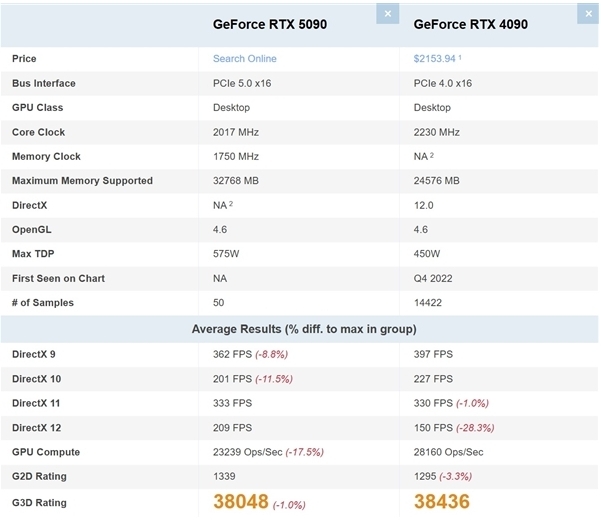601x521 pixels.
Task: Click the 227 FPS DirectX 10 result
Action: [433, 379]
